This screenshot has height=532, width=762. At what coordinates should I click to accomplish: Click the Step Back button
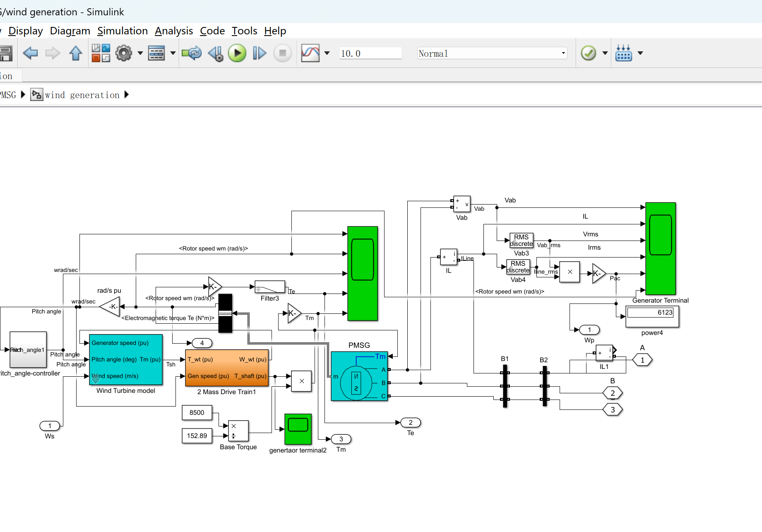(x=216, y=53)
